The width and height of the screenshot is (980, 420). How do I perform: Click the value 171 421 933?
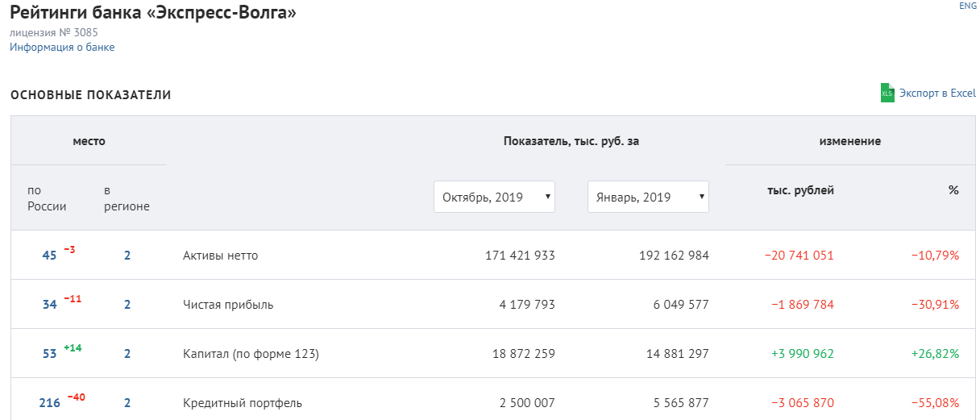(520, 256)
